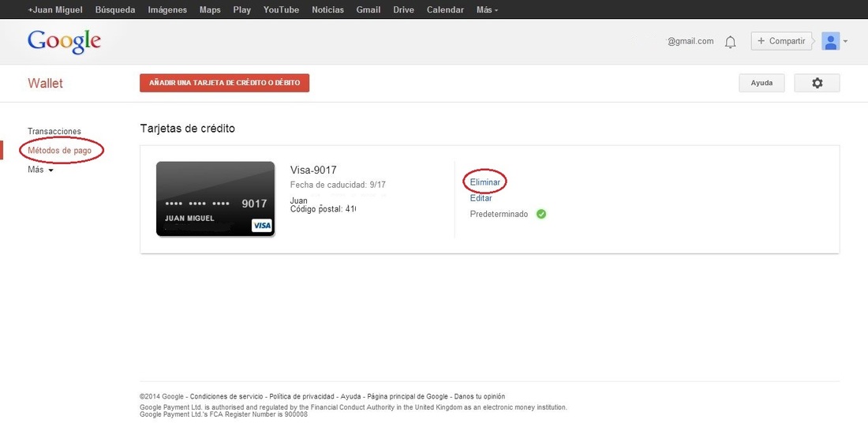868x423 pixels.
Task: Open Página principal de Google link
Action: (407, 396)
